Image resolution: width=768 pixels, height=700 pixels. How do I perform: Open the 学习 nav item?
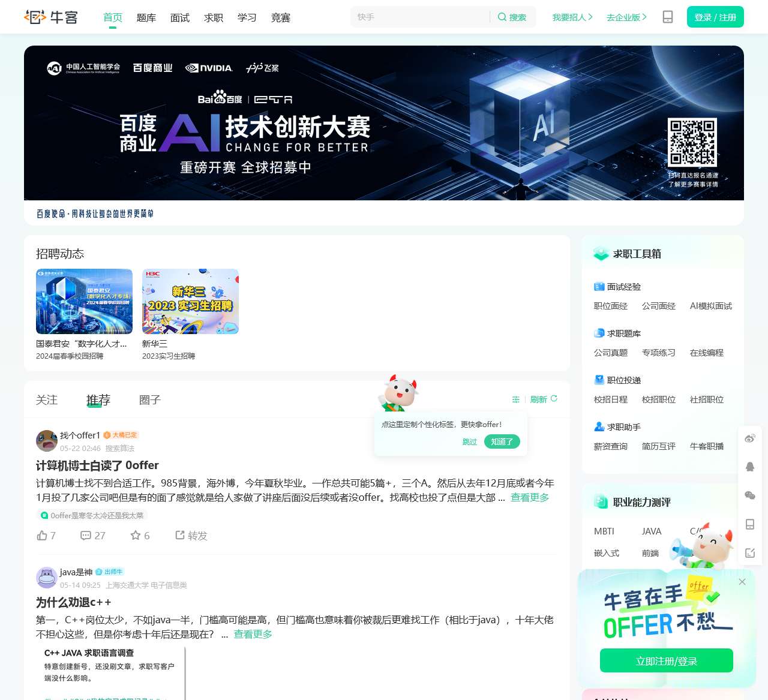(247, 18)
